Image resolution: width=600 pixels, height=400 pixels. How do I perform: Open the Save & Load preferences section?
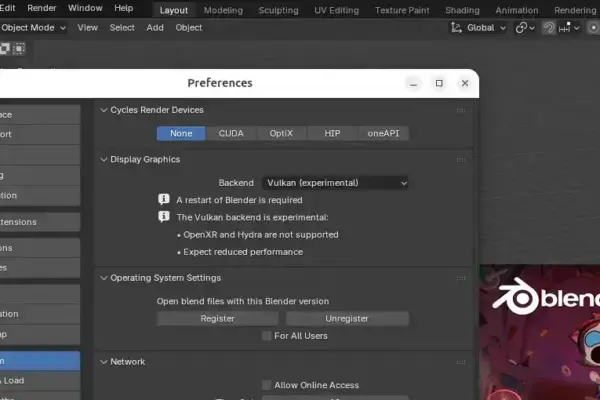[40, 380]
